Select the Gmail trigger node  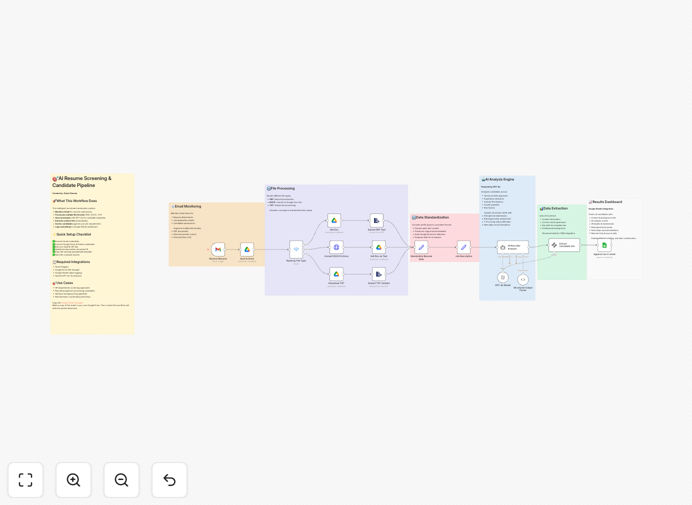coord(218,249)
